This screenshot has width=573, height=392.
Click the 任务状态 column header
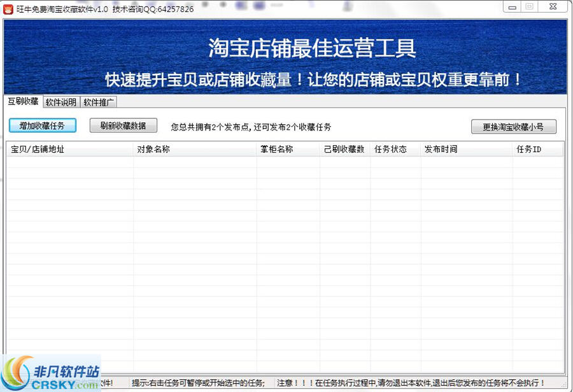tap(395, 149)
